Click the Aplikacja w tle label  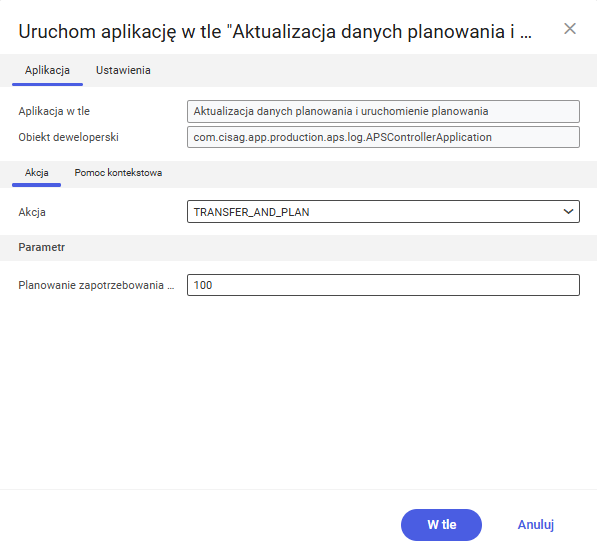pyautogui.click(x=54, y=111)
